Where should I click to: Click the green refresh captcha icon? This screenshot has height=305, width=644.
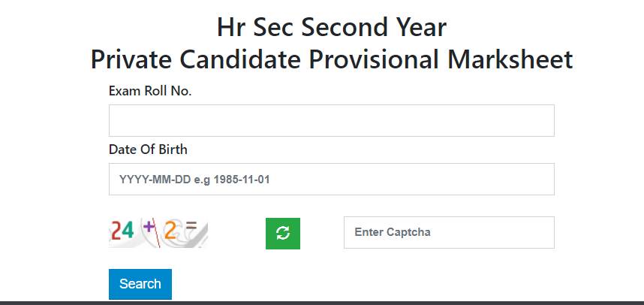(282, 233)
